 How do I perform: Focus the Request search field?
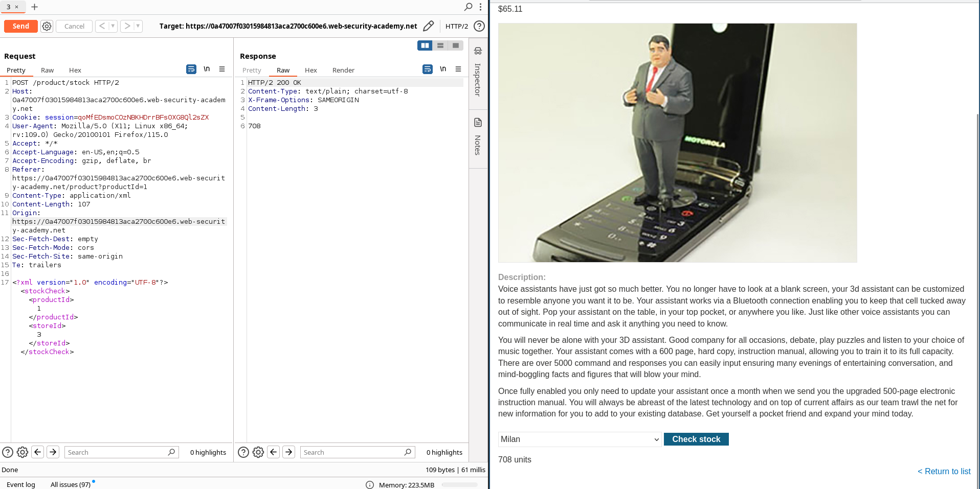(x=122, y=452)
